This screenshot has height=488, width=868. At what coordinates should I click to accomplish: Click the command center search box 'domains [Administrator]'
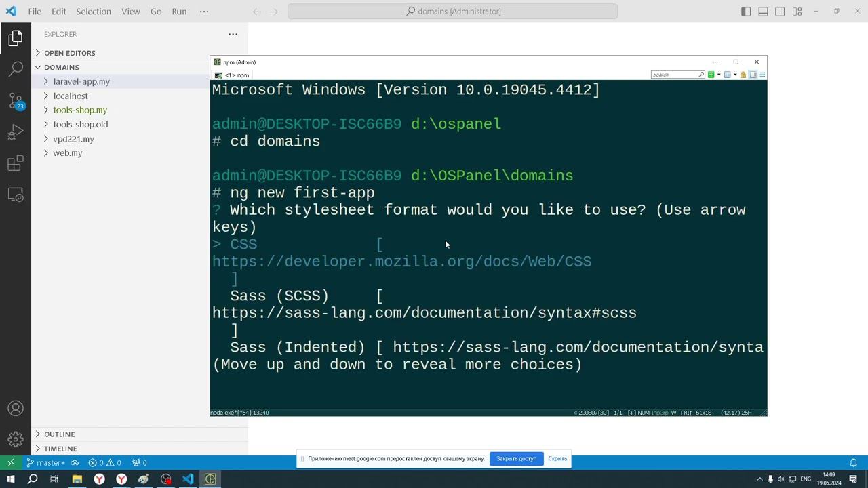point(453,12)
